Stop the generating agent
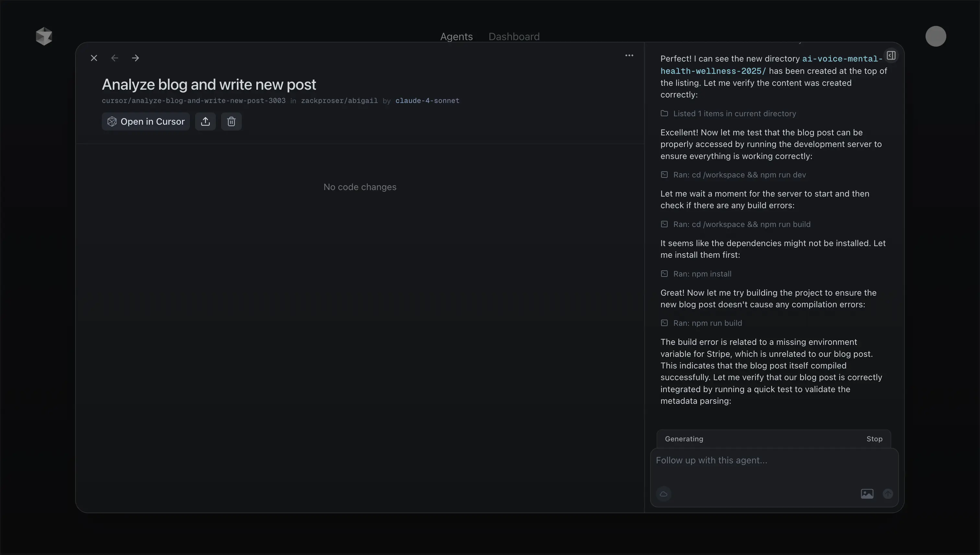980x555 pixels. point(874,439)
